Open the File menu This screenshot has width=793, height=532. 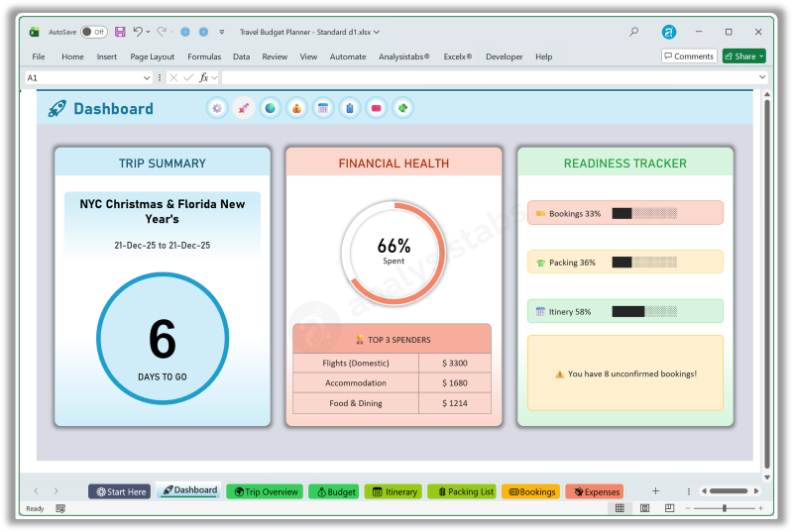point(39,56)
